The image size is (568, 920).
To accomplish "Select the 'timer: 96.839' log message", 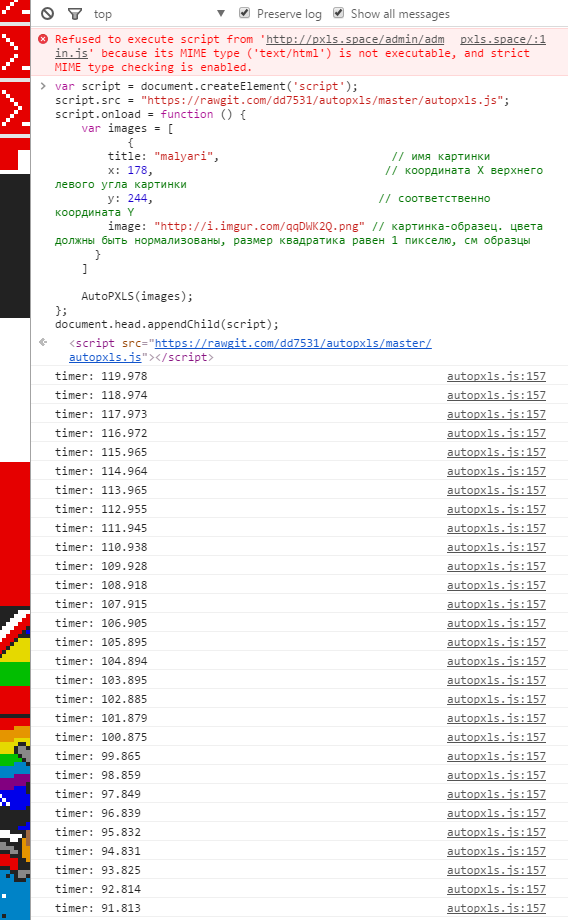I will [x=98, y=813].
